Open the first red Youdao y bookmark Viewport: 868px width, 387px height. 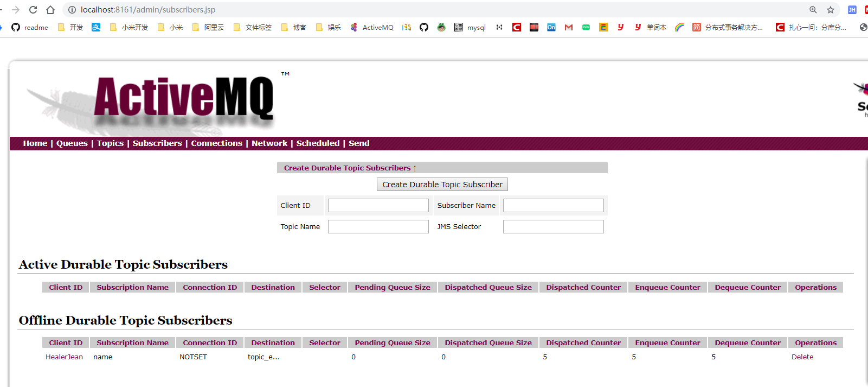point(621,27)
